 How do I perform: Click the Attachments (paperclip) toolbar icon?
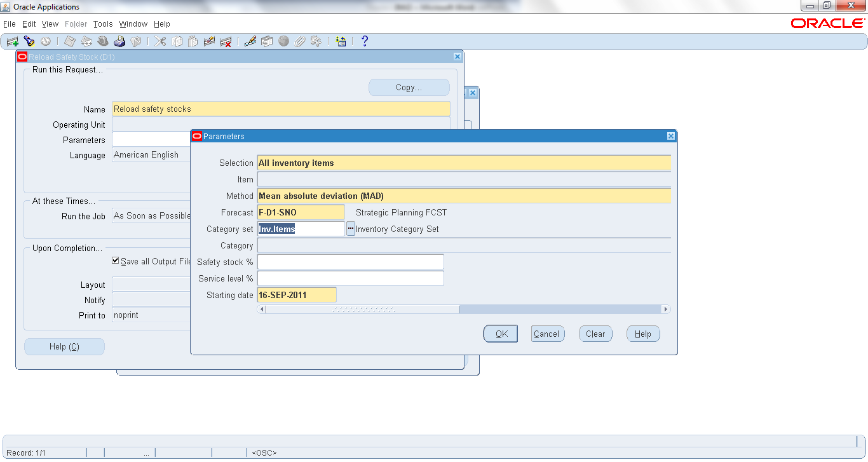tap(299, 41)
